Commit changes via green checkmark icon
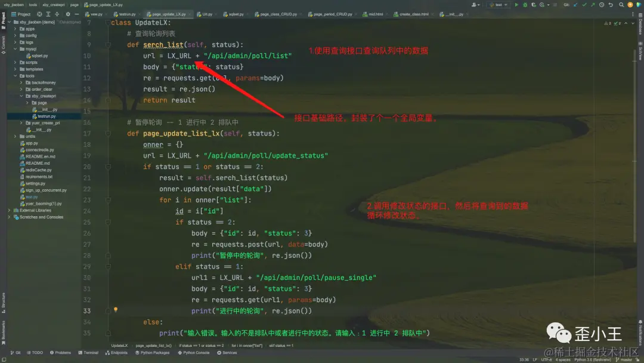 [584, 5]
